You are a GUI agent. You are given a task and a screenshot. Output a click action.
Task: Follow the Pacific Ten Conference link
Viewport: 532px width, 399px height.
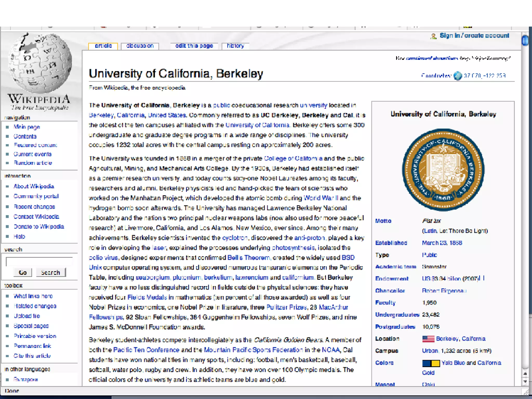(x=146, y=350)
